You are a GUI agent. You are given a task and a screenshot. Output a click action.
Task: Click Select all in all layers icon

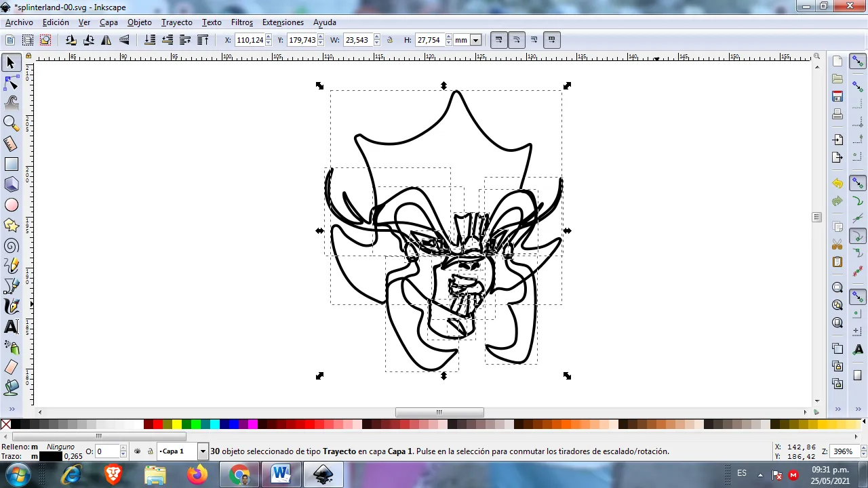click(x=28, y=40)
